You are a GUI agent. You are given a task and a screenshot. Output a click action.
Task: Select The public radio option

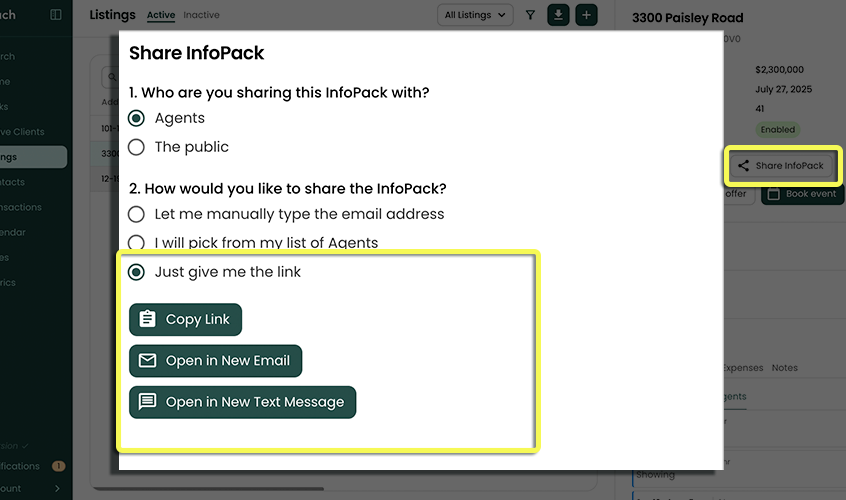click(137, 147)
